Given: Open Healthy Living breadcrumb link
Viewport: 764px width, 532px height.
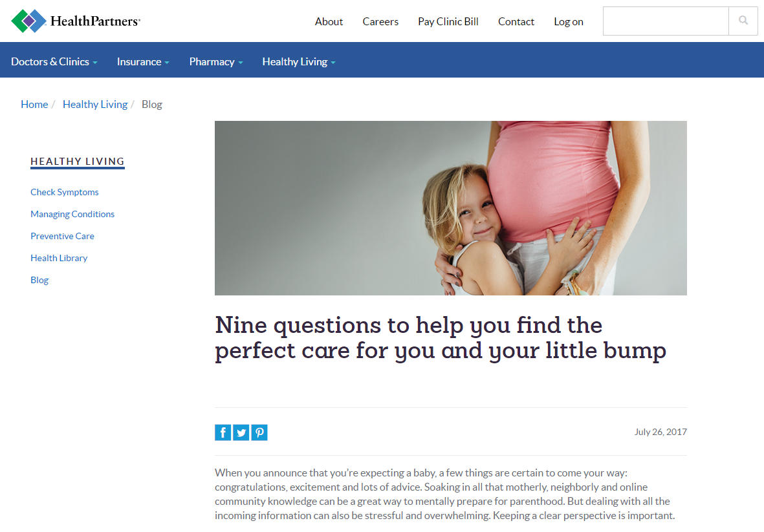Looking at the screenshot, I should click(x=95, y=104).
